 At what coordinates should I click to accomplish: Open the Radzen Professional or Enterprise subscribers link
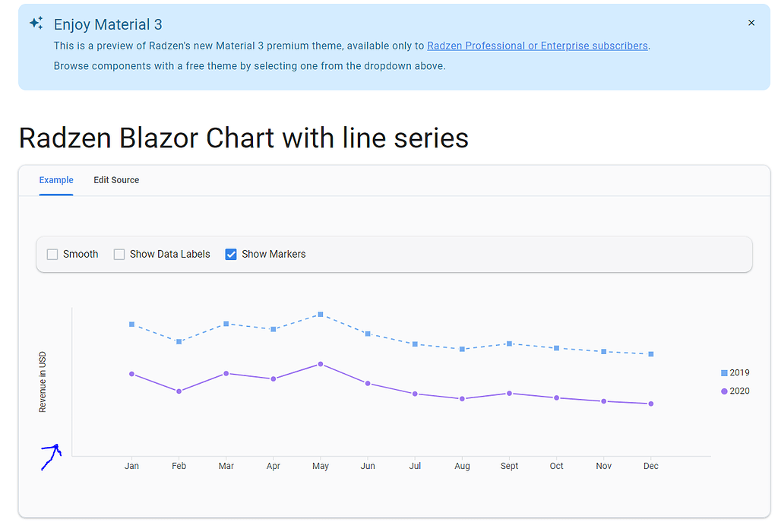click(x=536, y=46)
